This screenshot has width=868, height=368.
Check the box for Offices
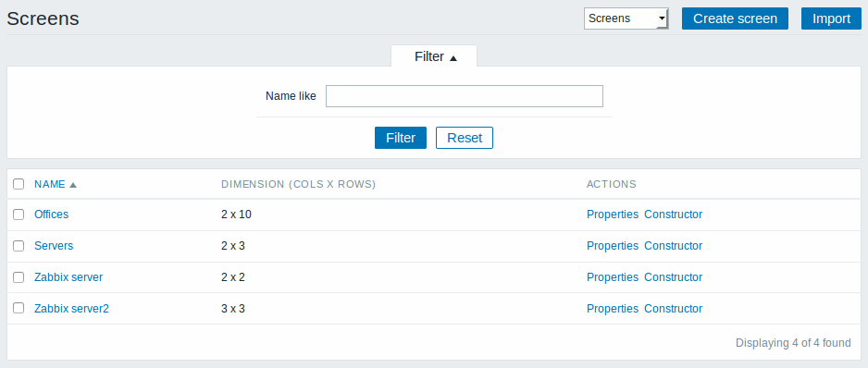pyautogui.click(x=19, y=215)
